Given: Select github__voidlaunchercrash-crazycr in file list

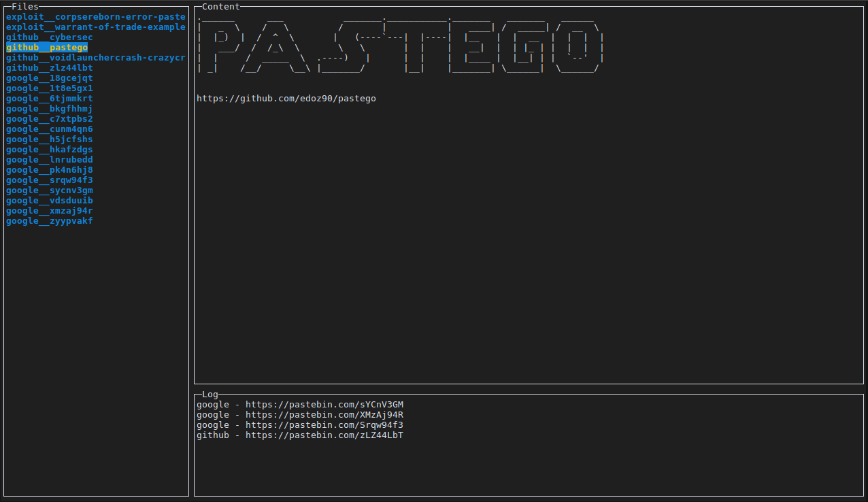Looking at the screenshot, I should [x=96, y=58].
